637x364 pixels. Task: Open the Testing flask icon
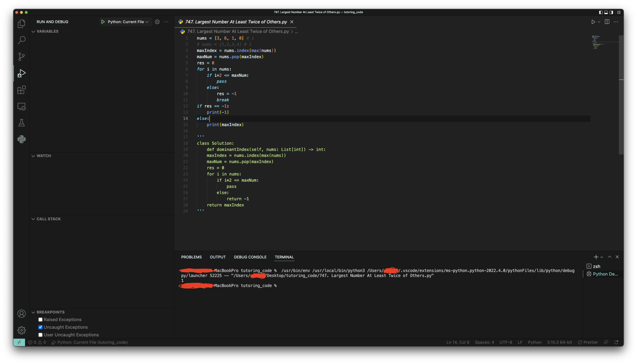pyautogui.click(x=21, y=123)
